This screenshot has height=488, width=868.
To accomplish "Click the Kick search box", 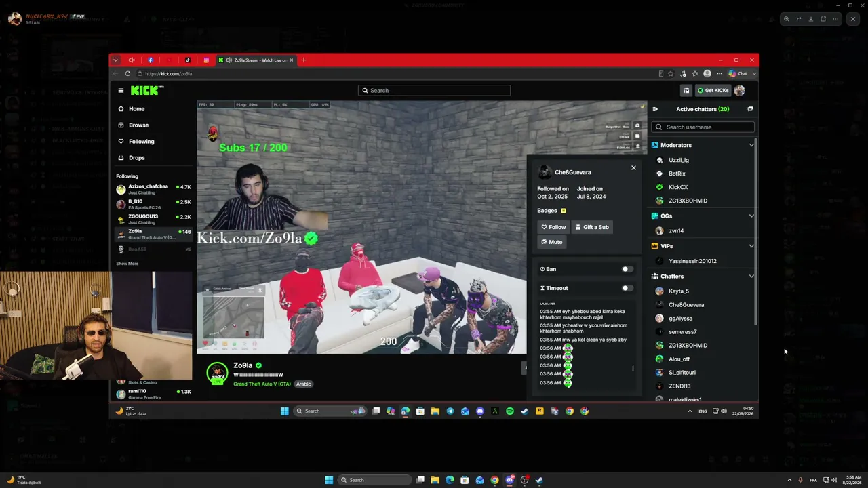I will point(434,90).
